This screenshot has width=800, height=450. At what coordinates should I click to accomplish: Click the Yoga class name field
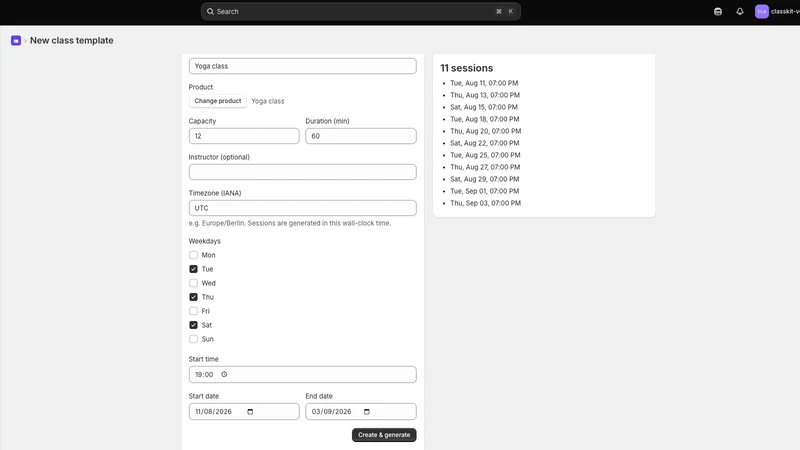(303, 66)
